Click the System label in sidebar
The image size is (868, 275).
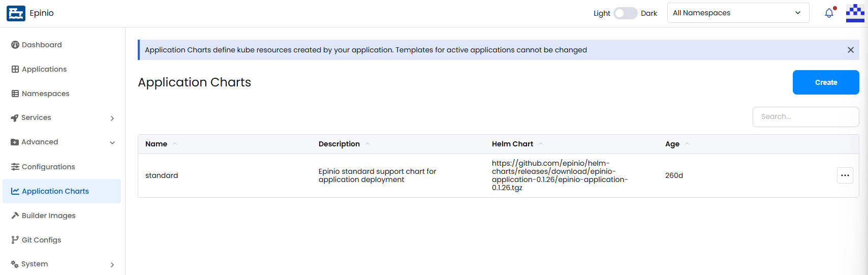(x=35, y=264)
